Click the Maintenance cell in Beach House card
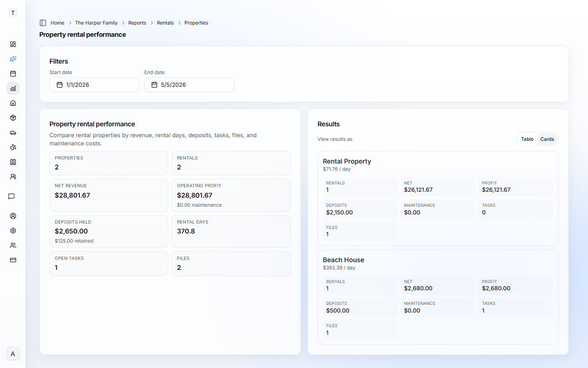 coord(438,307)
